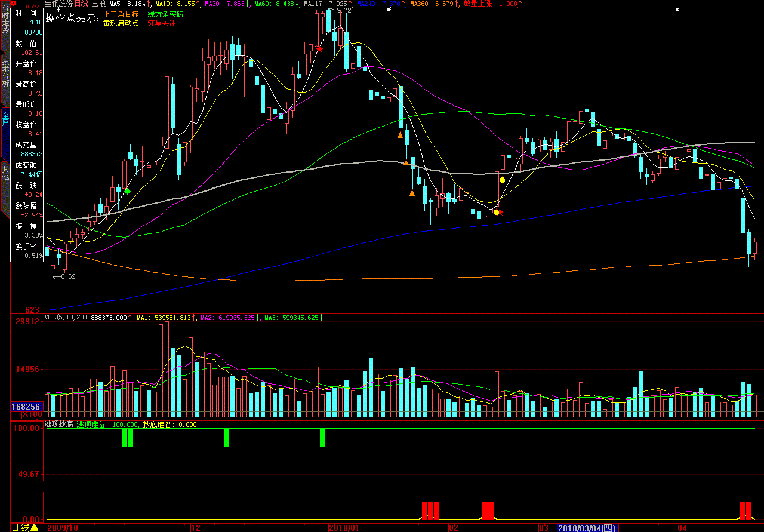
Task: Open the 其他 side tab
Action: click(x=5, y=172)
